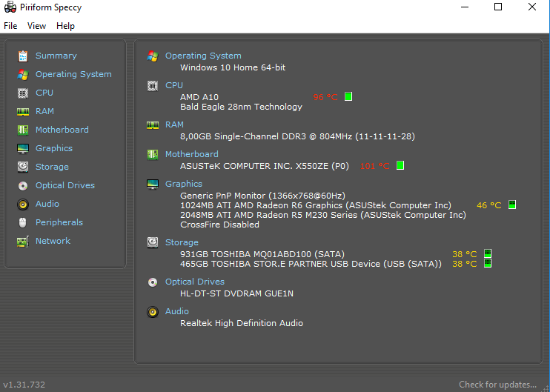Click the Audio speaker icon in sidebar

[x=23, y=204]
